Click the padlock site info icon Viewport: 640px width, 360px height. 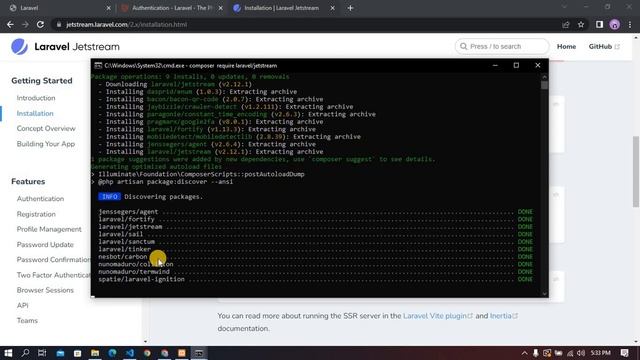click(x=59, y=24)
